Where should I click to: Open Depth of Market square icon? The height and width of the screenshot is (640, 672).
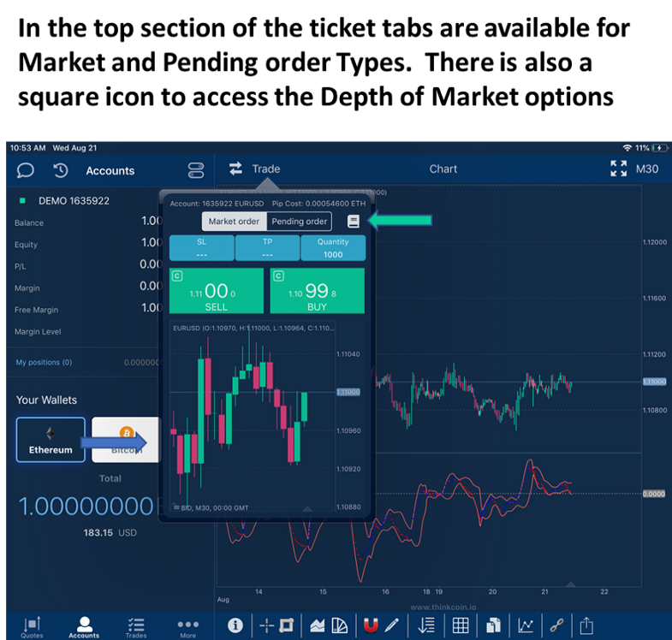click(354, 221)
